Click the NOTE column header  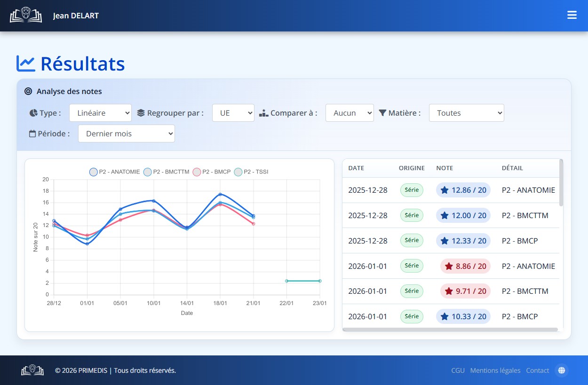coord(445,168)
